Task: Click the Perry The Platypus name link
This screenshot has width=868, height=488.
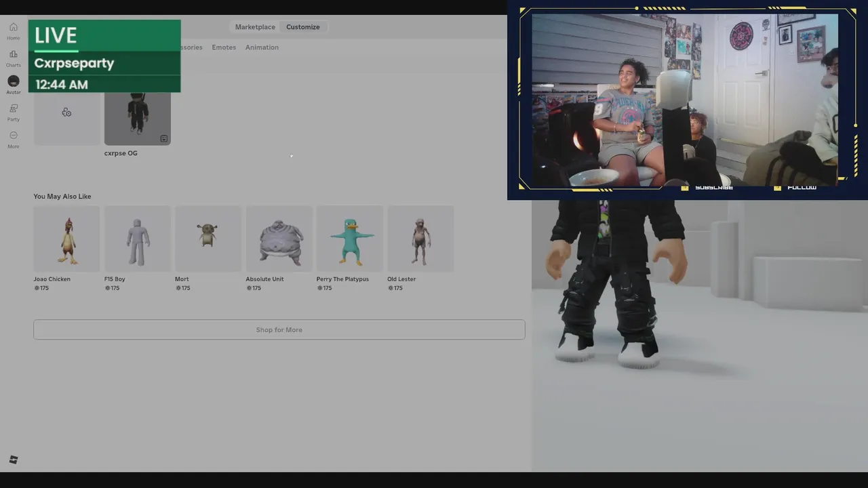Action: pos(342,279)
